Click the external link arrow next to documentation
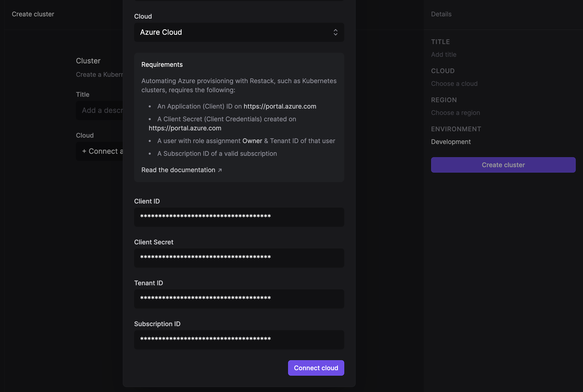This screenshot has height=392, width=583. tap(220, 170)
